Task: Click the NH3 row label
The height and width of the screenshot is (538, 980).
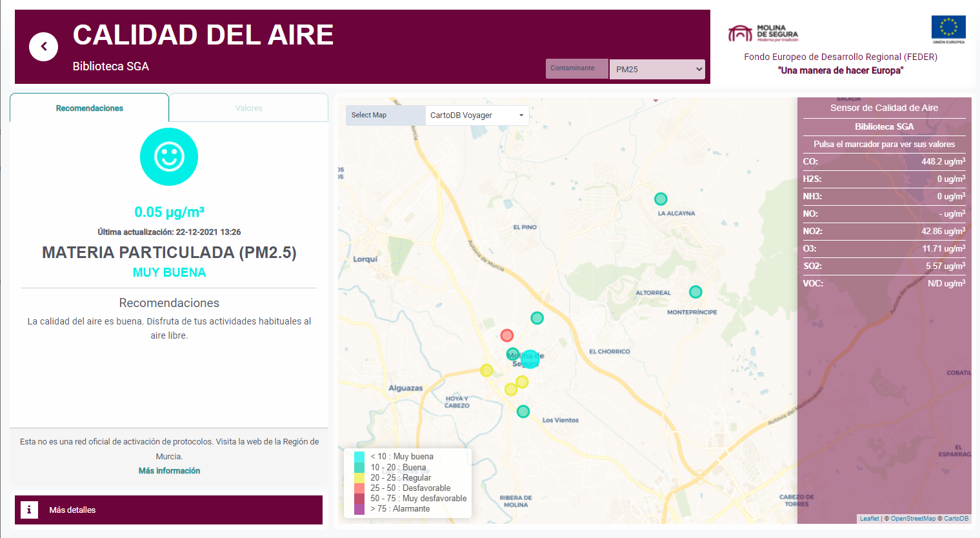Action: [x=812, y=196]
